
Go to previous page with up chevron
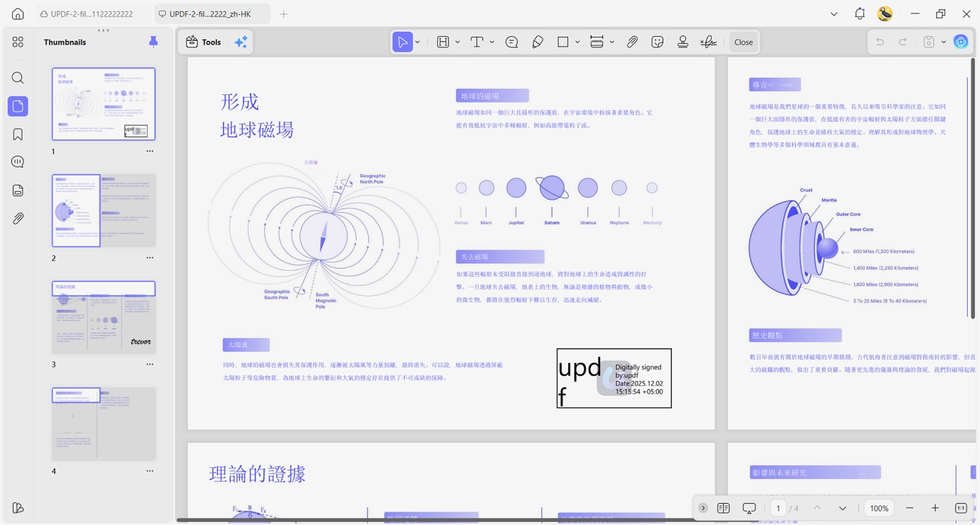pyautogui.click(x=817, y=508)
